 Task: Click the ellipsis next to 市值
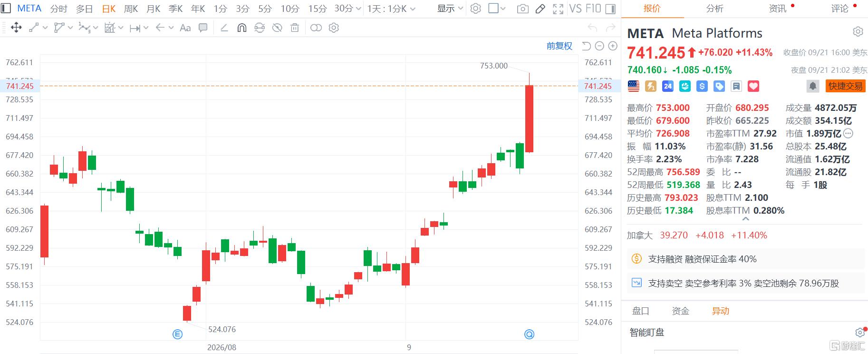(x=848, y=134)
